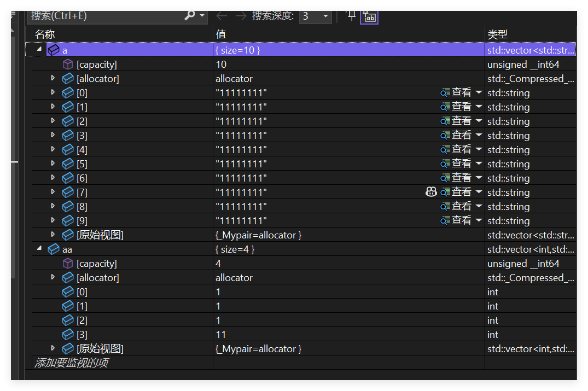The image size is (588, 391).
Task: Click 查看 visualizer icon for row [4]
Action: pos(445,150)
